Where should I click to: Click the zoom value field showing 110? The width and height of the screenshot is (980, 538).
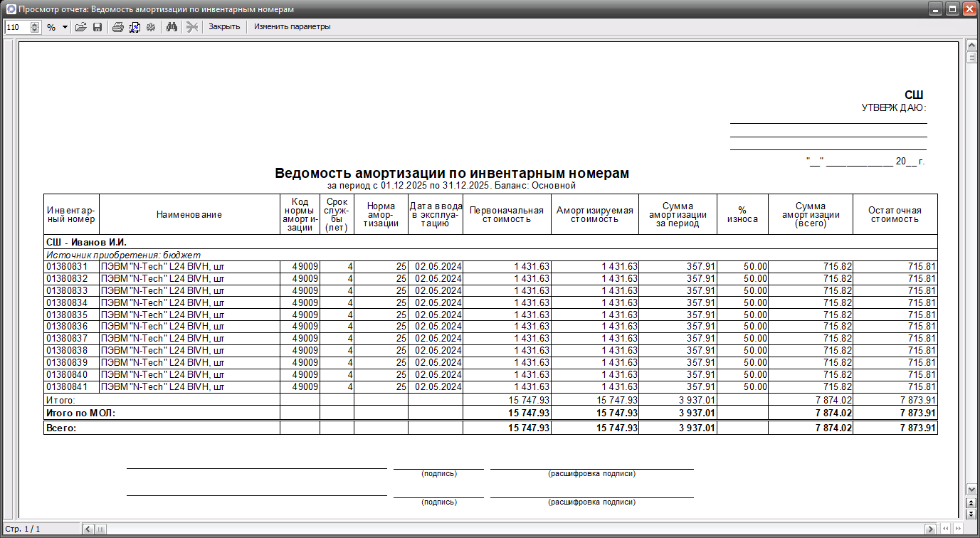[x=17, y=27]
